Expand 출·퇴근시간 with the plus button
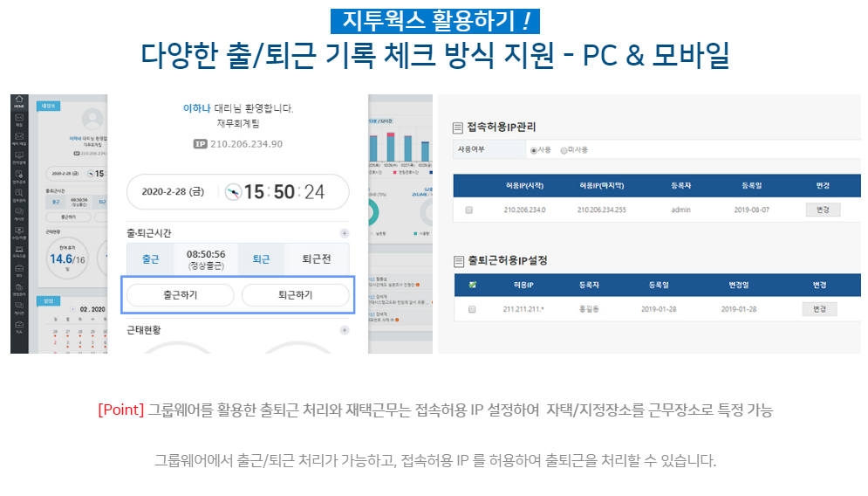This screenshot has width=868, height=496. coord(344,233)
